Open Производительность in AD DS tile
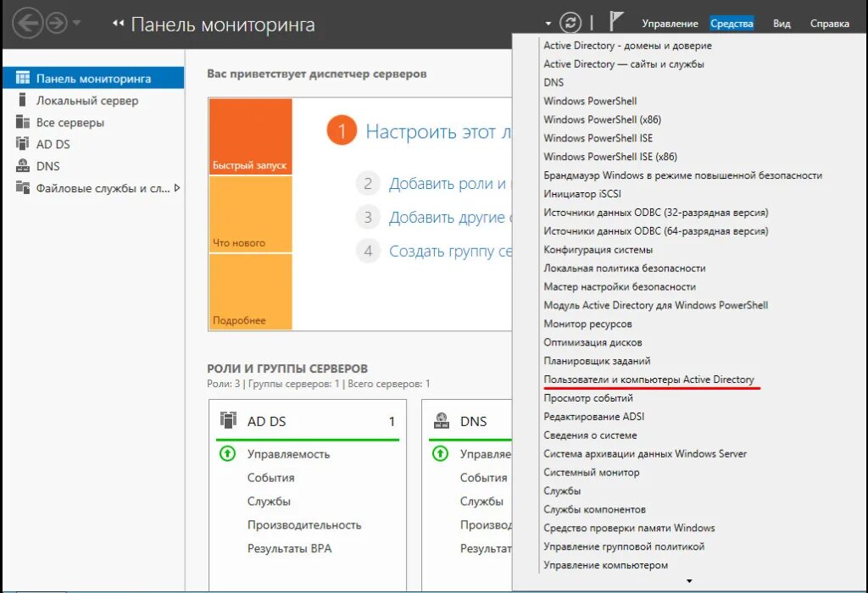Image resolution: width=868 pixels, height=593 pixels. click(x=304, y=525)
